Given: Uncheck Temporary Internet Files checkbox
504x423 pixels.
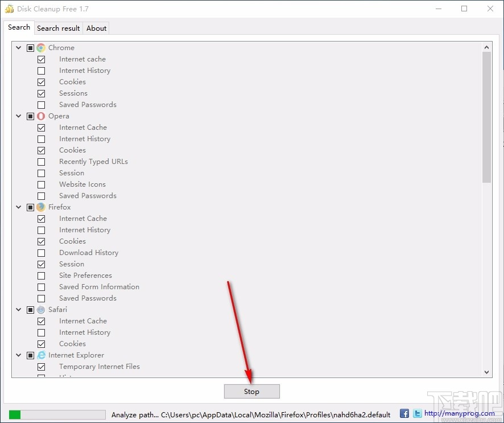Looking at the screenshot, I should coord(41,367).
